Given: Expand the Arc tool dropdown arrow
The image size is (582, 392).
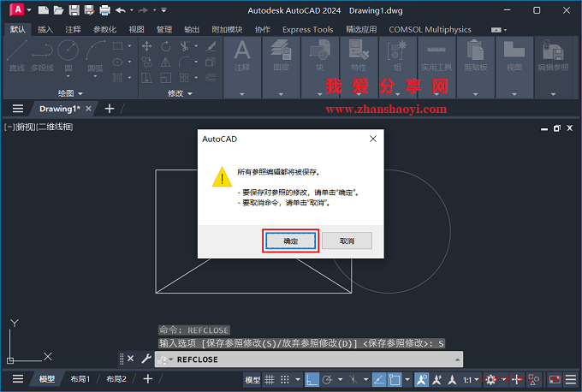Looking at the screenshot, I should [x=95, y=76].
